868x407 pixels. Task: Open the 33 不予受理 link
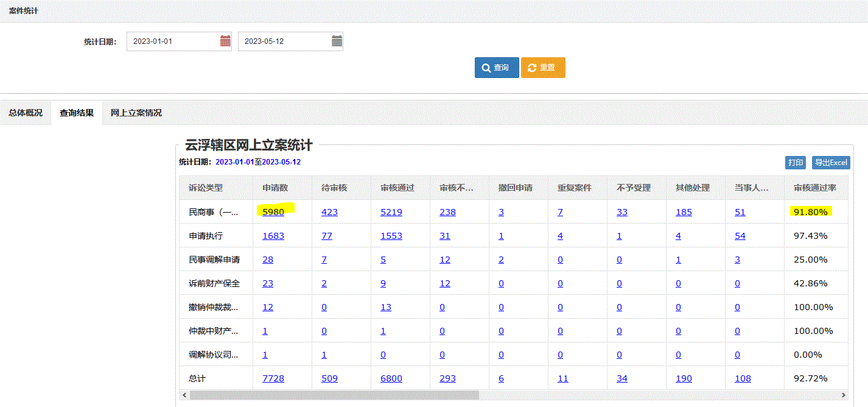622,212
